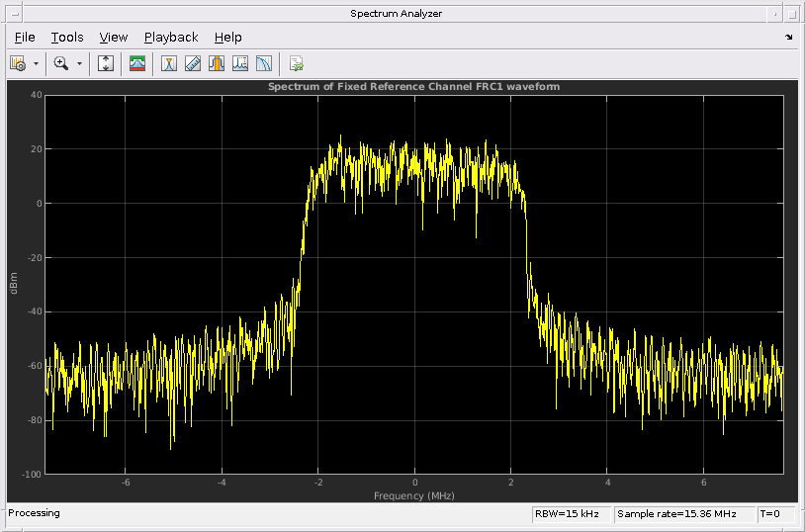Screen dimensions: 805x532
Task: Open the Tools menu
Action: (x=67, y=38)
